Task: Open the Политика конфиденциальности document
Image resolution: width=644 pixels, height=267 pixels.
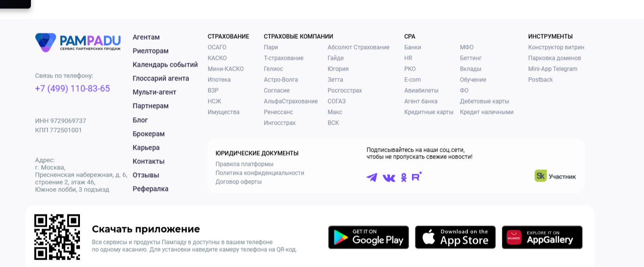Action: pyautogui.click(x=260, y=173)
